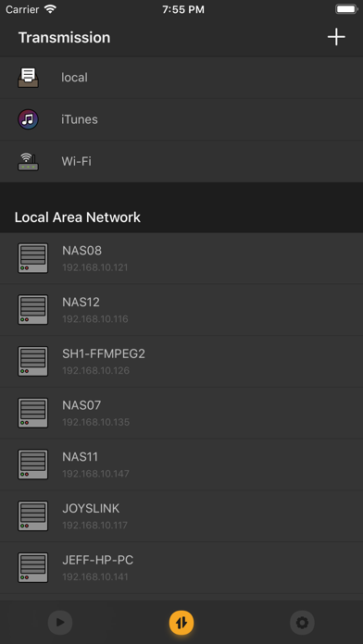363x644 pixels.
Task: Switch to the player tab
Action: 60,623
